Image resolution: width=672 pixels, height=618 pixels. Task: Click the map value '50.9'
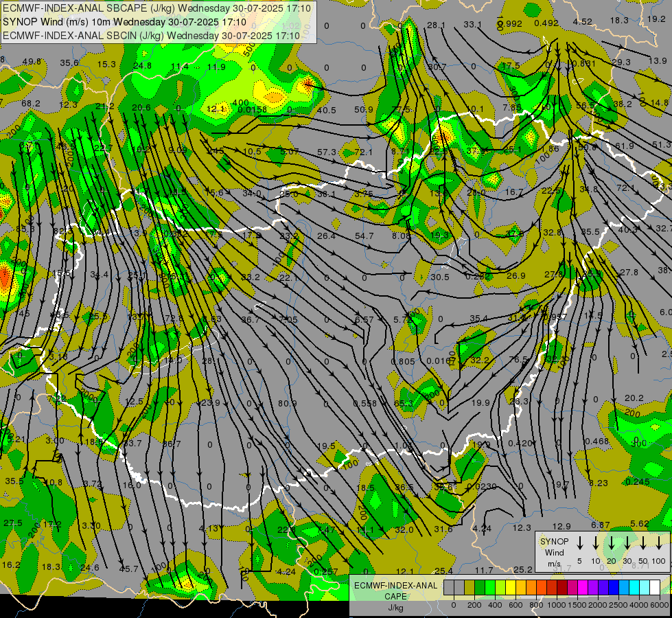[x=363, y=109]
